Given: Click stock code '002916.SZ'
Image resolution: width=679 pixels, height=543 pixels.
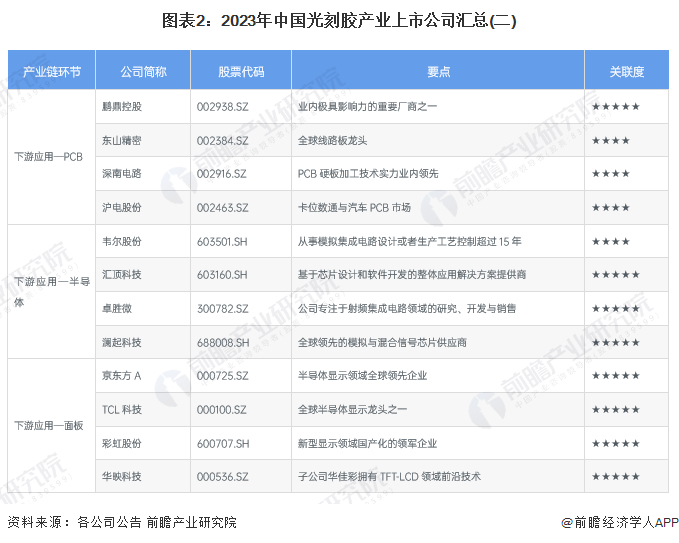Looking at the screenshot, I should [222, 174].
